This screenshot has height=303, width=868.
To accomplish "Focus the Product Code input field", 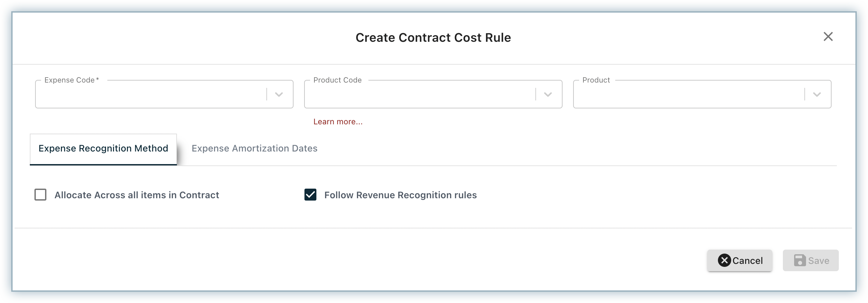I will pyautogui.click(x=419, y=94).
